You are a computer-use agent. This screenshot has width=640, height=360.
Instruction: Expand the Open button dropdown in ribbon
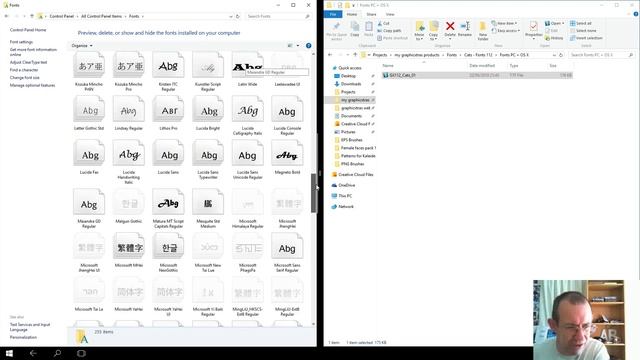pyautogui.click(x=563, y=23)
